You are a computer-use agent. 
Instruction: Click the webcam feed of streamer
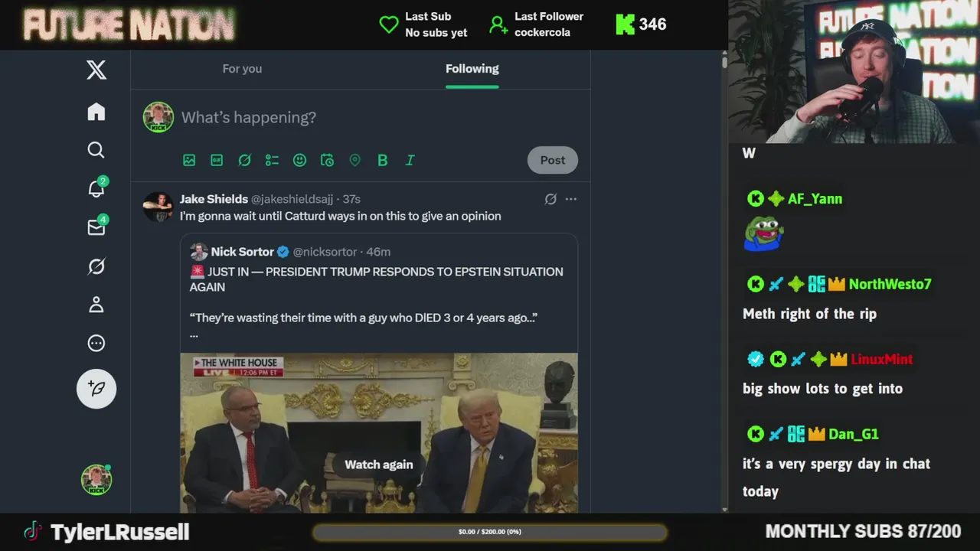(x=854, y=72)
